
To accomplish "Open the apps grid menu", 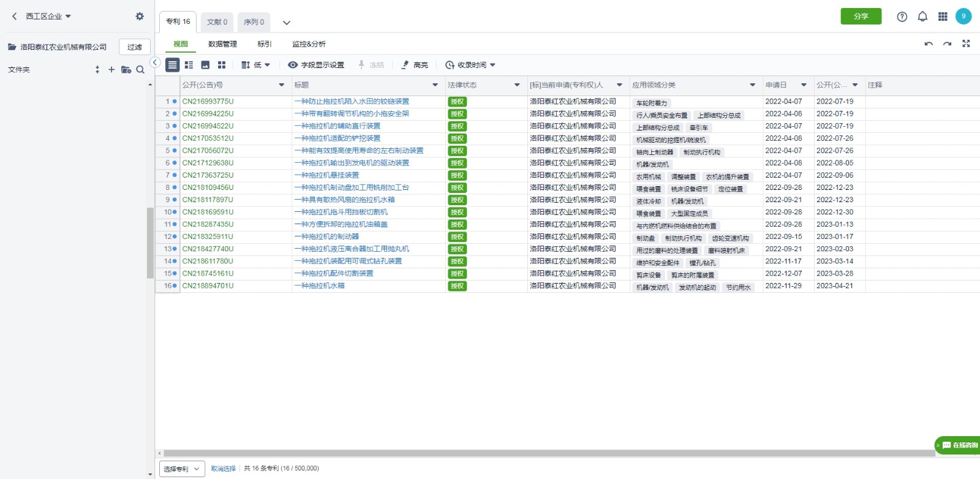I will [x=943, y=17].
